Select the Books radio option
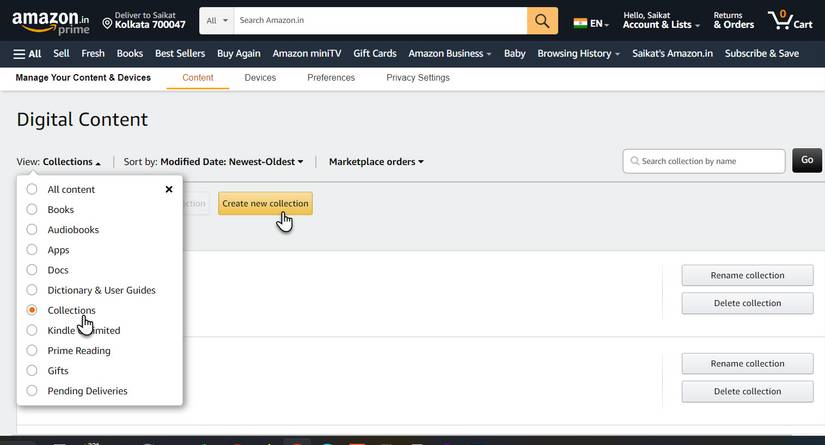This screenshot has height=445, width=825. click(x=32, y=209)
